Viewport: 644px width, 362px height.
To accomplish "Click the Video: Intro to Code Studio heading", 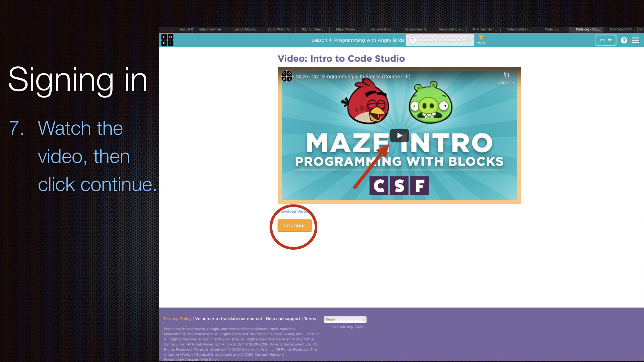I will 341,59.
